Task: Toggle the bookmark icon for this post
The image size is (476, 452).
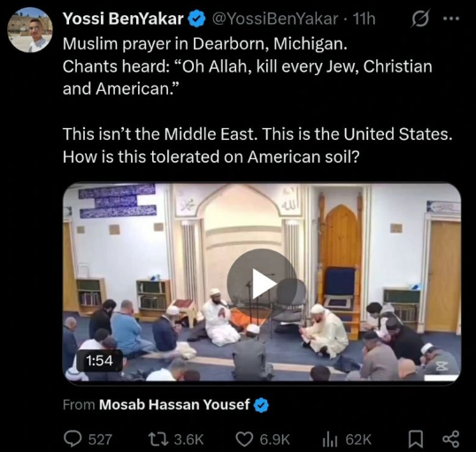Action: click(416, 440)
